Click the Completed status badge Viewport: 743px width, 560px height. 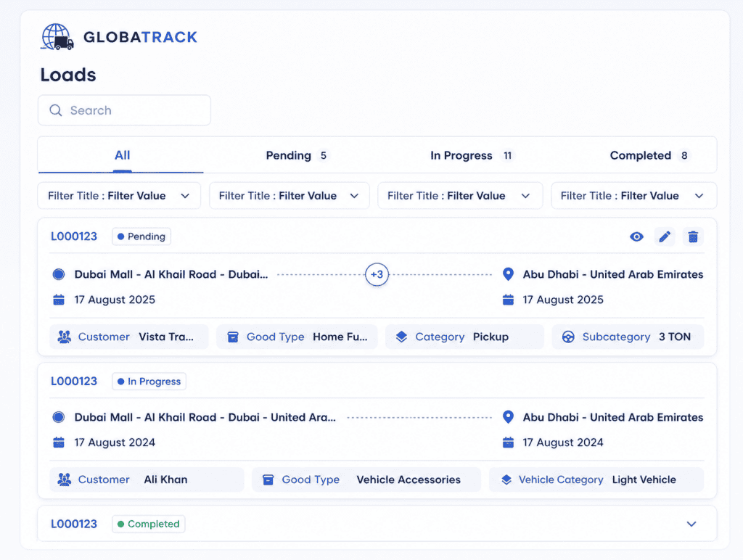148,524
